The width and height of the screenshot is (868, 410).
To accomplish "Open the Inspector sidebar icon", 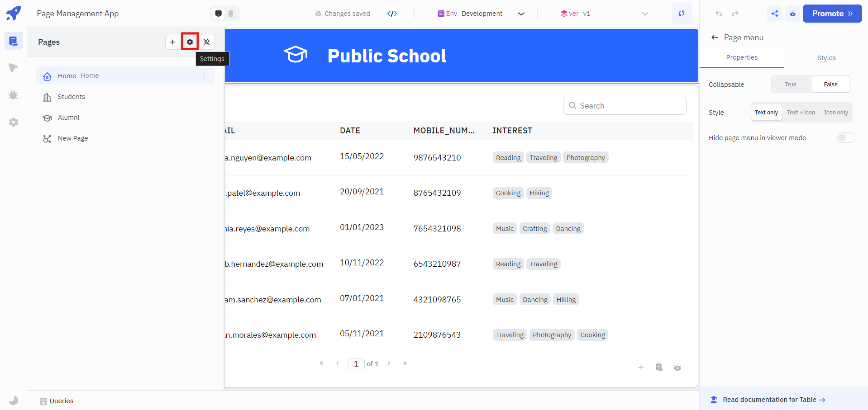I will [13, 68].
